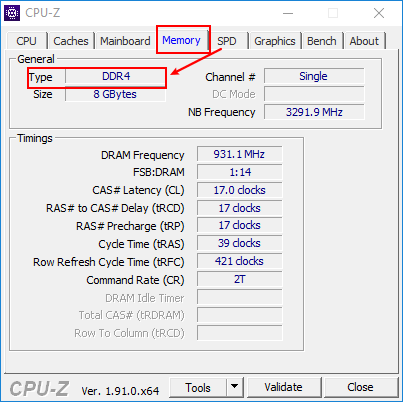Click the 2T Command Rate value
The height and width of the screenshot is (402, 403).
239,279
